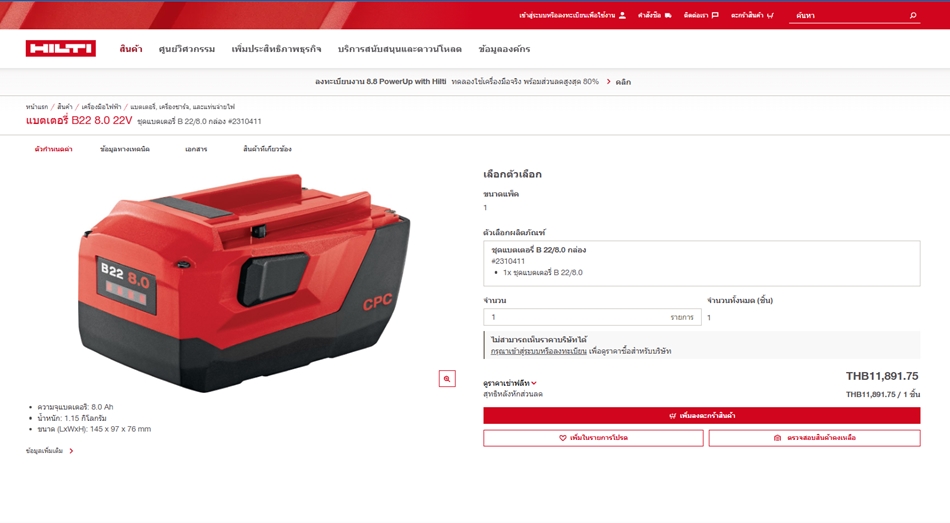The image size is (950, 523).
Task: Open the หน้าแรก breadcrumb link
Action: [x=36, y=107]
